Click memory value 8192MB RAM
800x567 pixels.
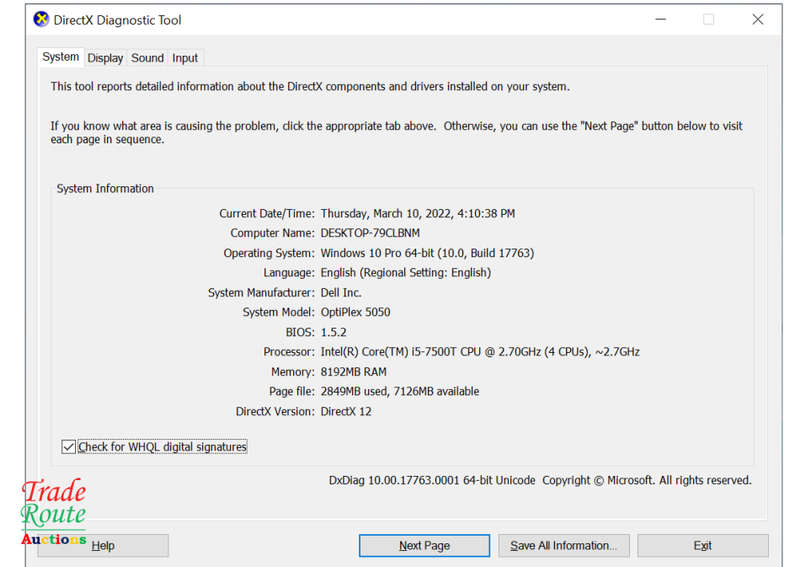(x=353, y=372)
